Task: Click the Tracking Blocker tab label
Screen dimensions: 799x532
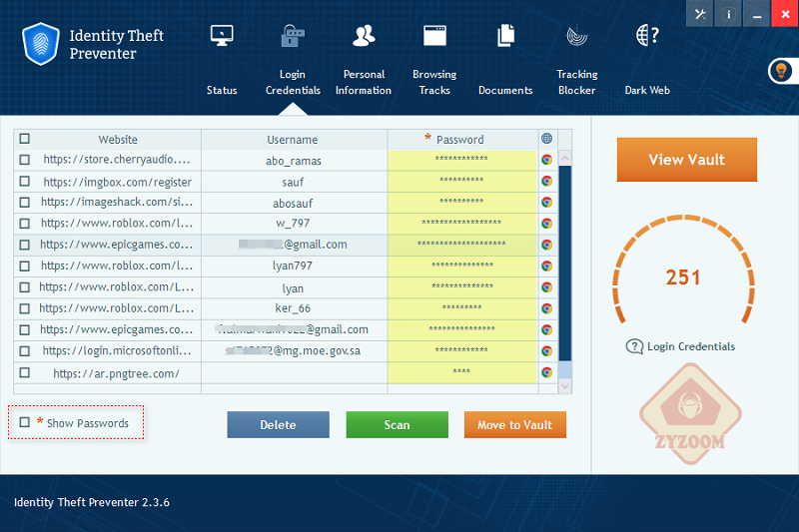Action: point(577,82)
